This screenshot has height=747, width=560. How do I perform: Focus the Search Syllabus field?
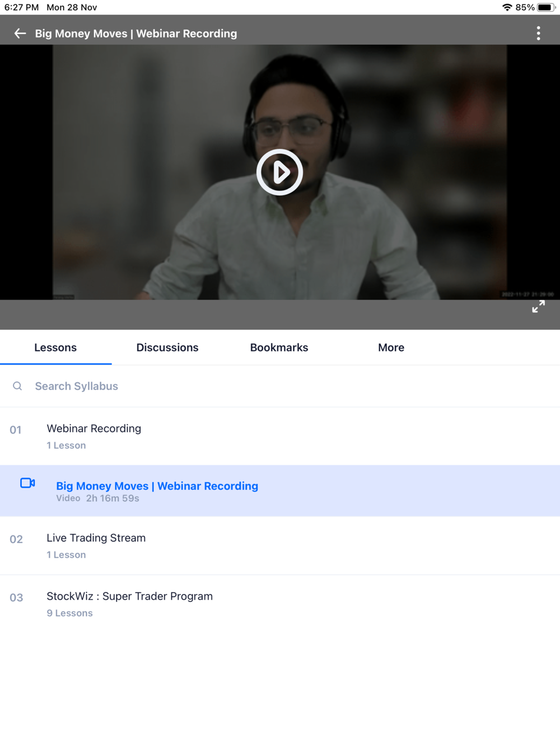(x=280, y=386)
